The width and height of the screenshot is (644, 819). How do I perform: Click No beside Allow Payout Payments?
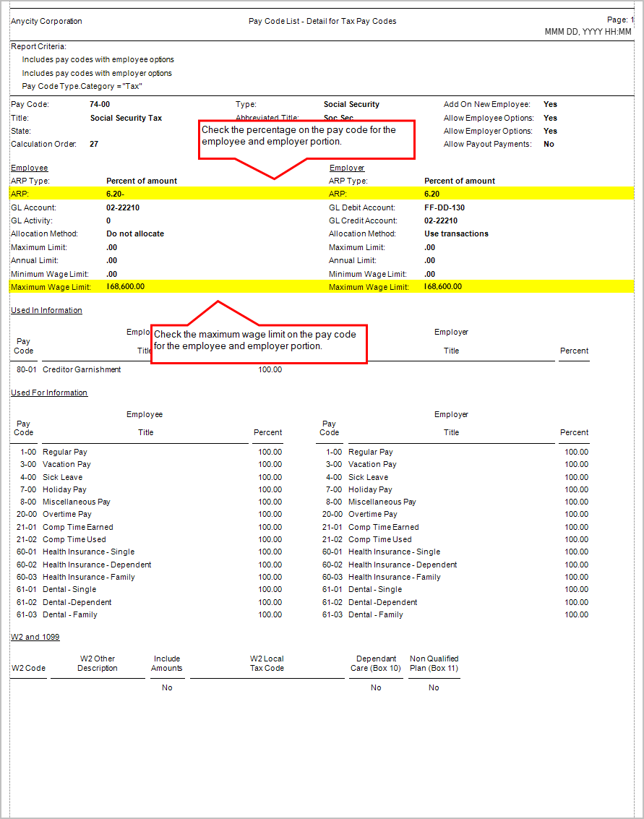click(549, 144)
